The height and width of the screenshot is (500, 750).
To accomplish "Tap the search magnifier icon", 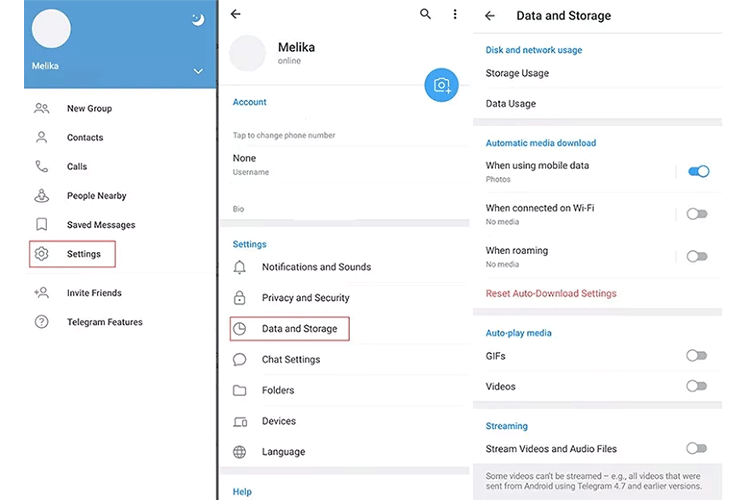I will coord(426,15).
